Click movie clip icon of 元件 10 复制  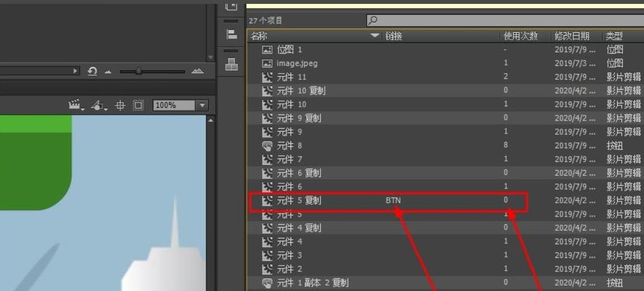267,91
